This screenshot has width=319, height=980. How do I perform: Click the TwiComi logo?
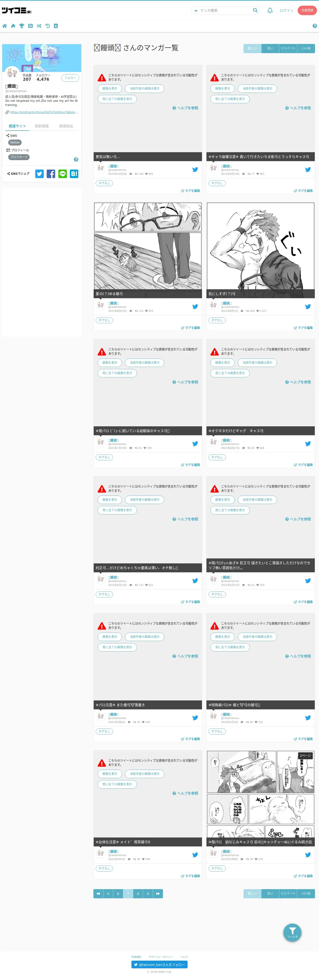coord(16,11)
